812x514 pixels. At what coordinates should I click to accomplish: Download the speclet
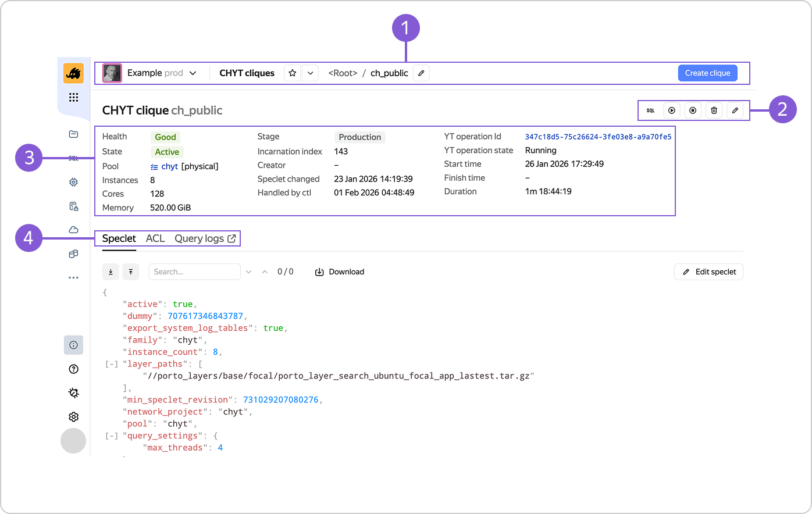tap(340, 272)
